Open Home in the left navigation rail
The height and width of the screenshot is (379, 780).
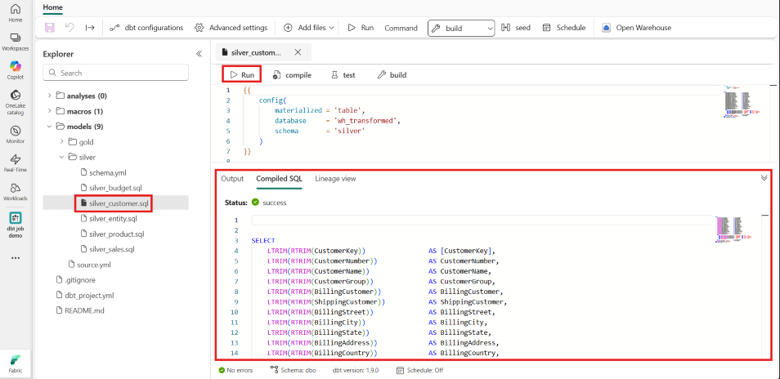click(x=15, y=13)
